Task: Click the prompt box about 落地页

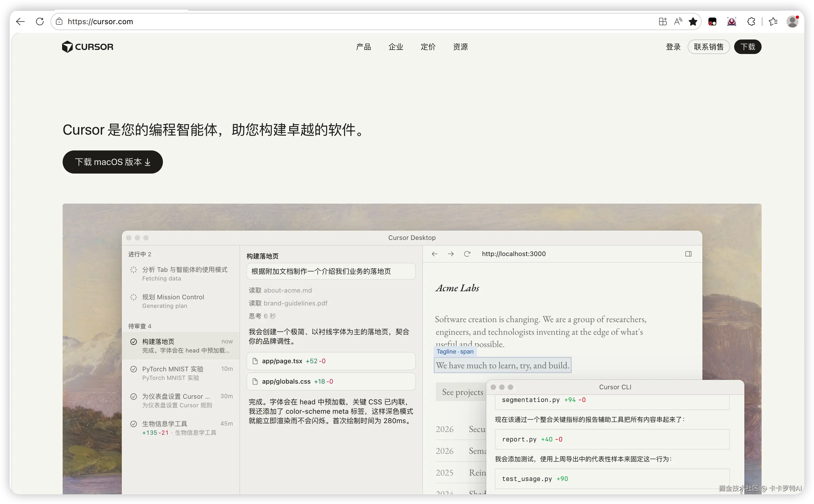Action: pyautogui.click(x=331, y=271)
